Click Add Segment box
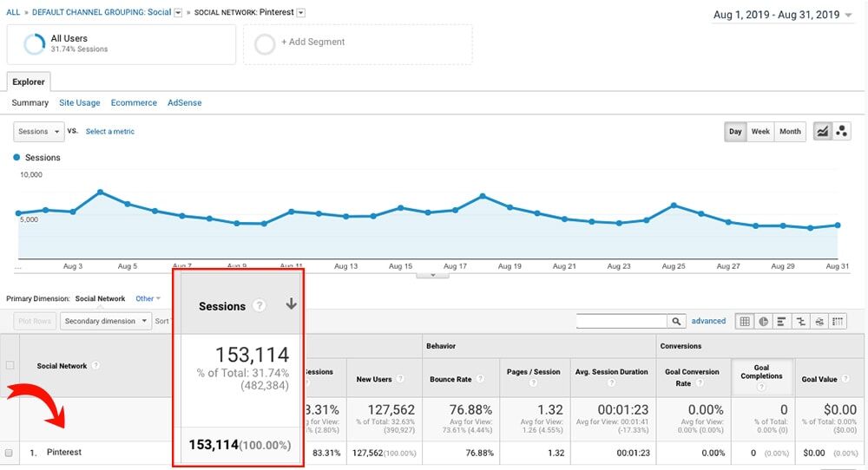The height and width of the screenshot is (470, 868). click(357, 42)
